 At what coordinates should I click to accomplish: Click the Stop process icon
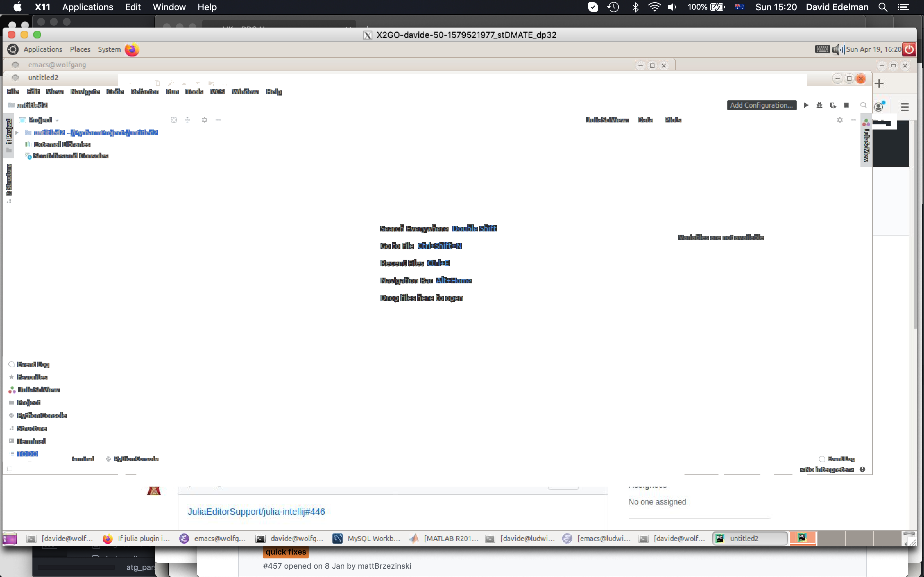click(846, 105)
